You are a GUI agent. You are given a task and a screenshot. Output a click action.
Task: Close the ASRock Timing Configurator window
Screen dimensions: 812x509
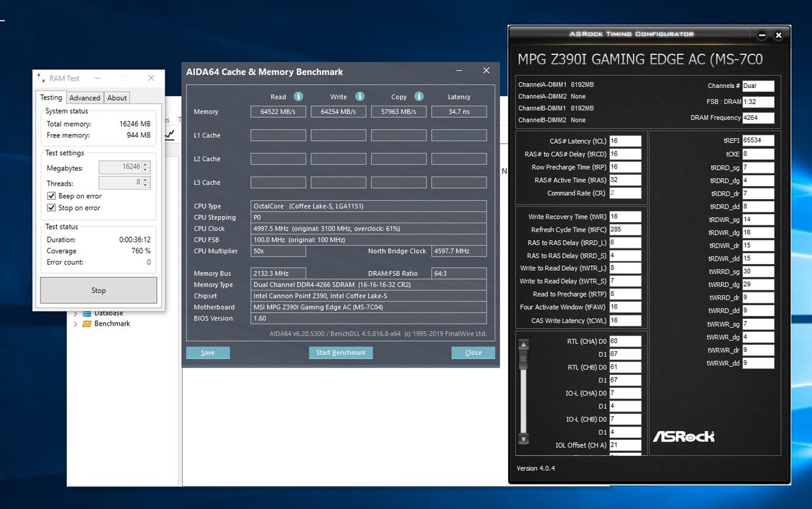tap(778, 35)
